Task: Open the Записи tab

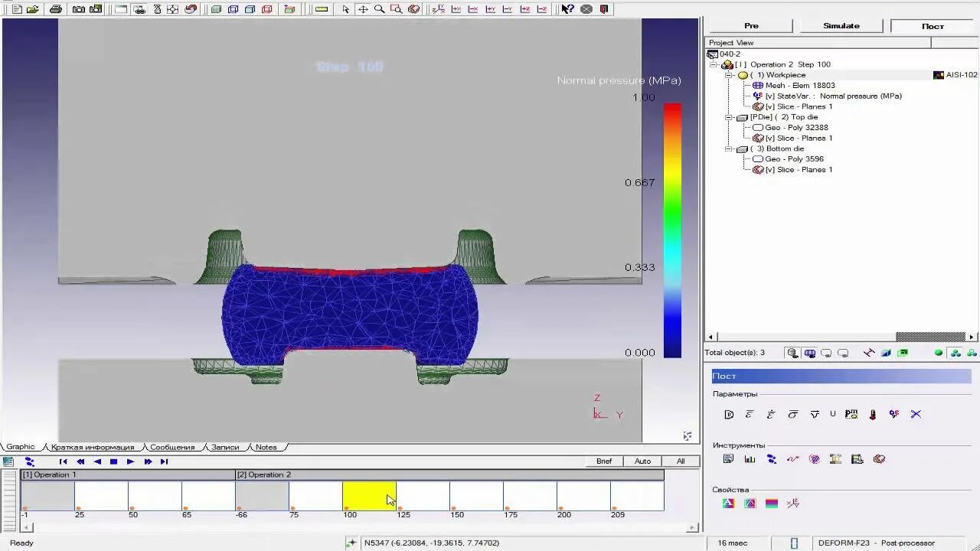Action: tap(225, 447)
